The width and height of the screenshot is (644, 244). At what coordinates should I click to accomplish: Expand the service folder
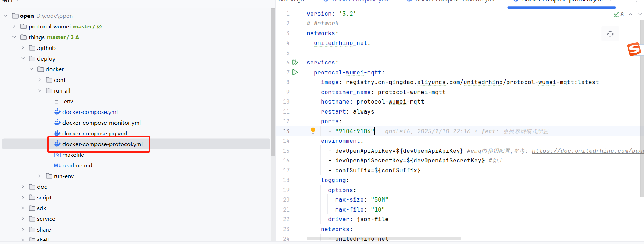point(23,219)
